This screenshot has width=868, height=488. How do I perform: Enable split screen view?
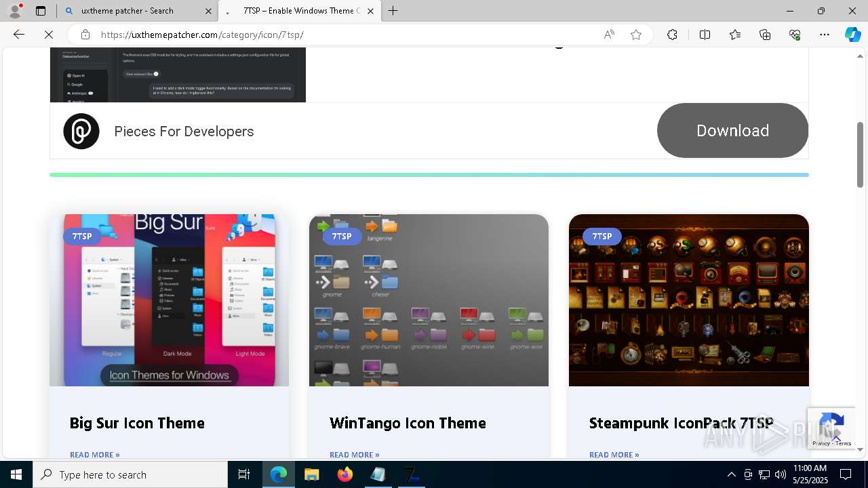[705, 35]
